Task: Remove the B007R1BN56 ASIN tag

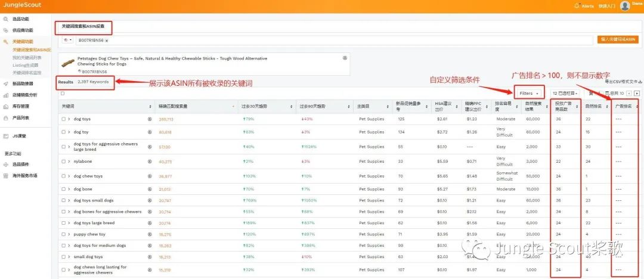Action: pyautogui.click(x=107, y=41)
